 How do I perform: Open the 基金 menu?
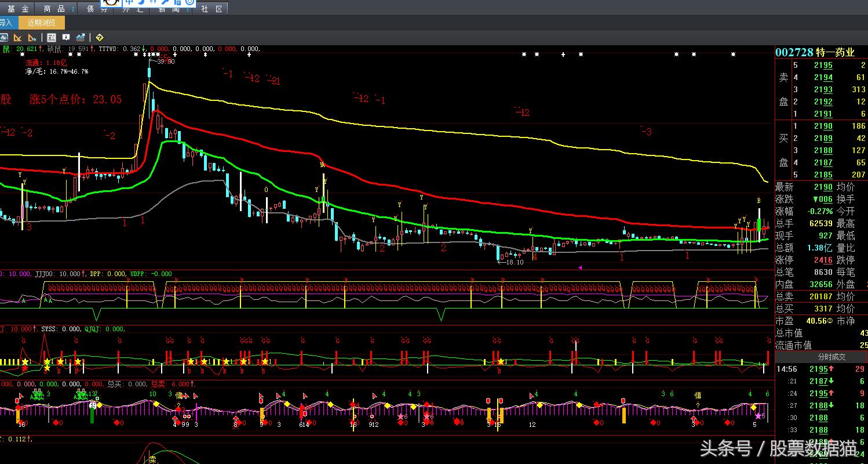pos(18,9)
